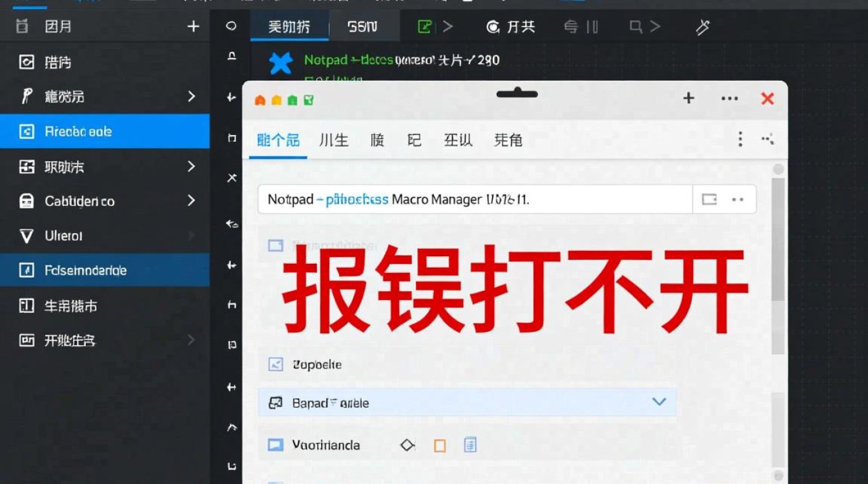Click the upward caret icon in the vertical strip
This screenshot has width=868, height=484.
tap(232, 428)
